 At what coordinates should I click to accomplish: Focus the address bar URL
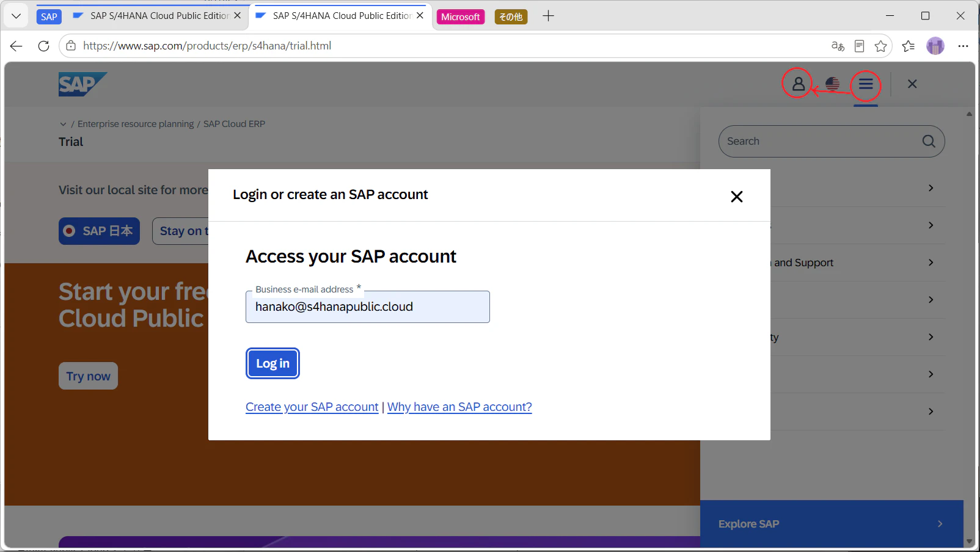point(207,46)
